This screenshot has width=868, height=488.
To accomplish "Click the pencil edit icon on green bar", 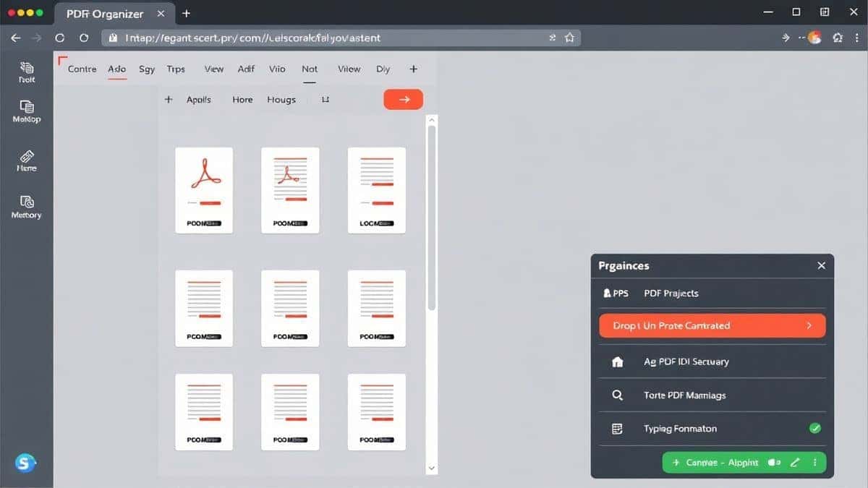I will (x=795, y=463).
